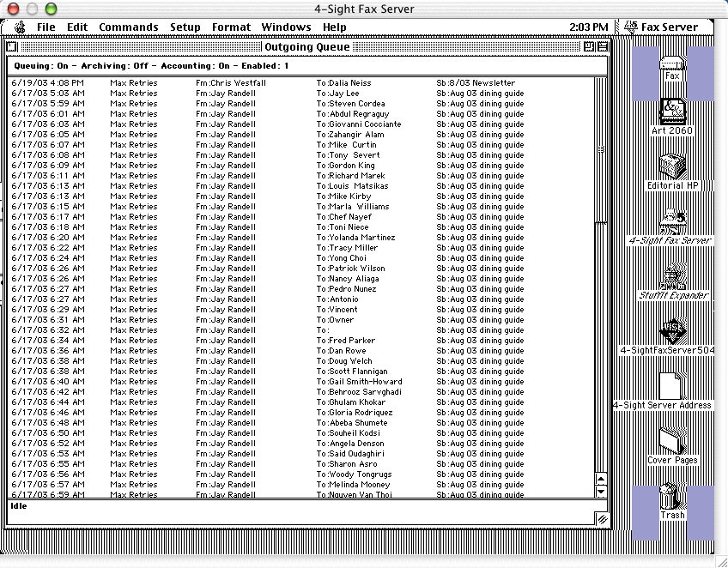Select the fax row to Antonio
The image size is (728, 568).
click(x=300, y=299)
